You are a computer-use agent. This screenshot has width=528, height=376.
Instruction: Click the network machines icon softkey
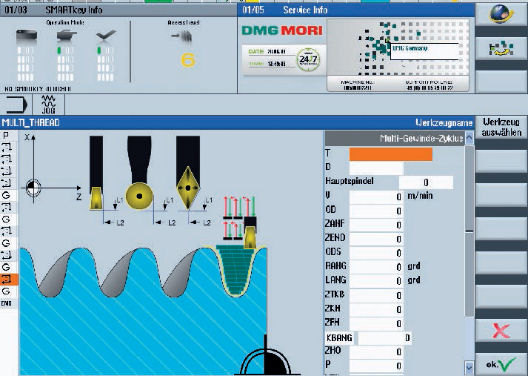pyautogui.click(x=501, y=49)
